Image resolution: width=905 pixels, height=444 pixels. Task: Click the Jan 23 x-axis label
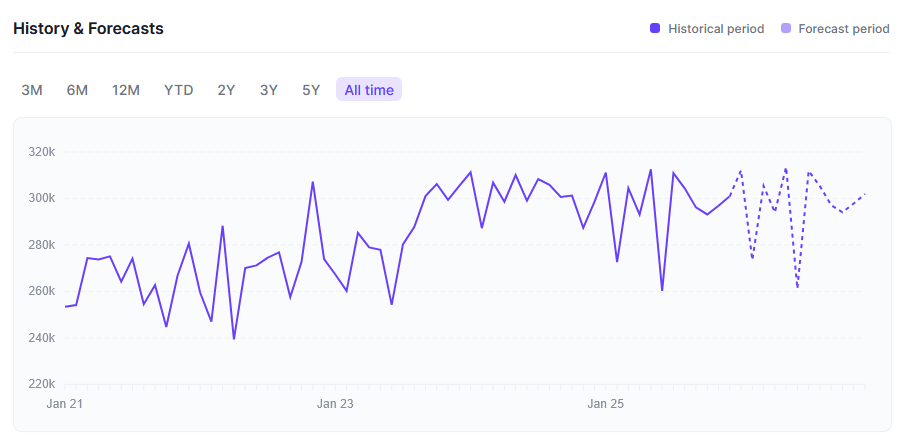click(335, 404)
